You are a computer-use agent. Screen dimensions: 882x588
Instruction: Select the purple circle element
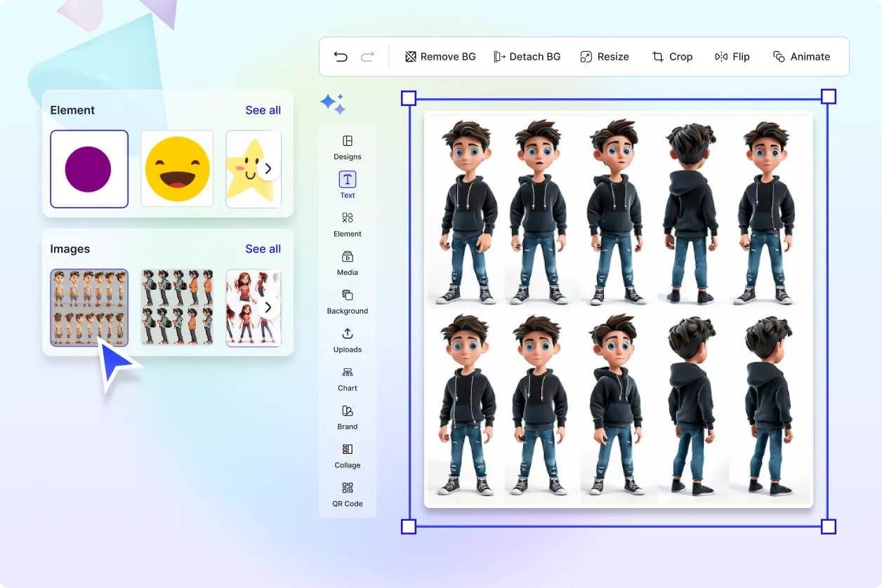(x=88, y=168)
